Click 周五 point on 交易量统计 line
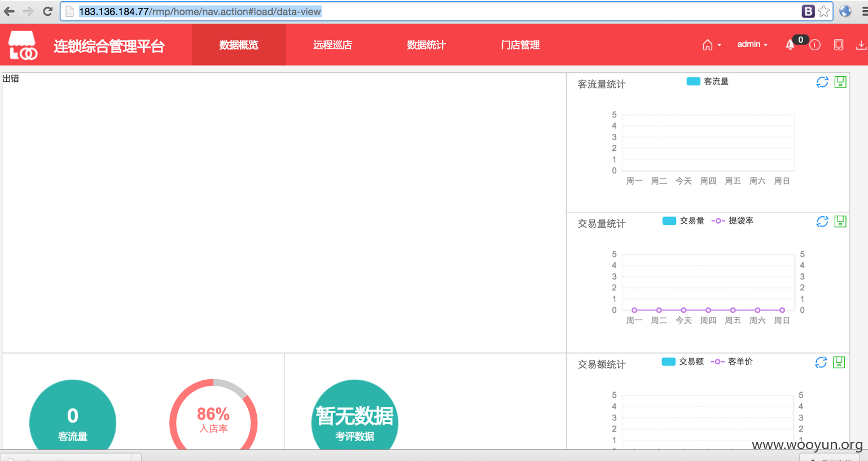 click(x=733, y=310)
